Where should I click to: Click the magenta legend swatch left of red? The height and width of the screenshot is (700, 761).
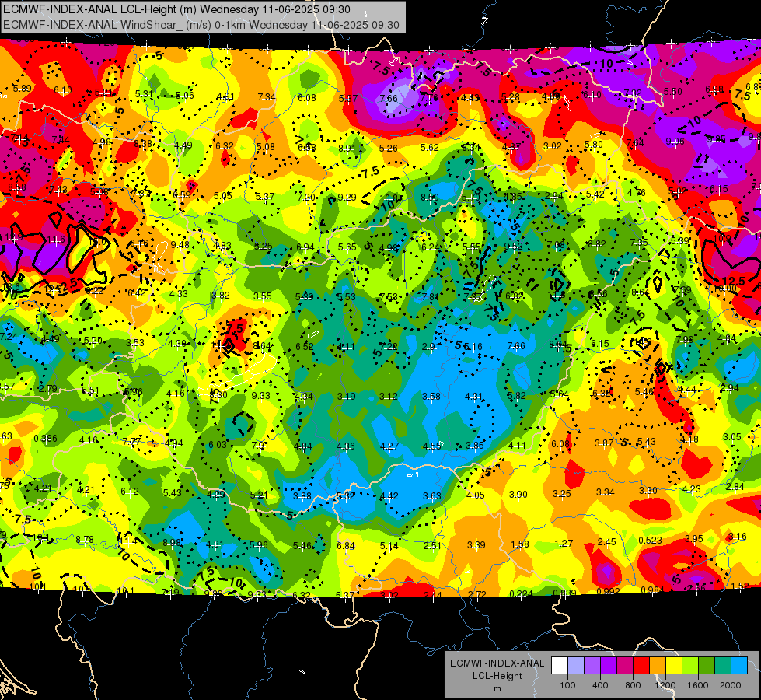[x=625, y=666]
